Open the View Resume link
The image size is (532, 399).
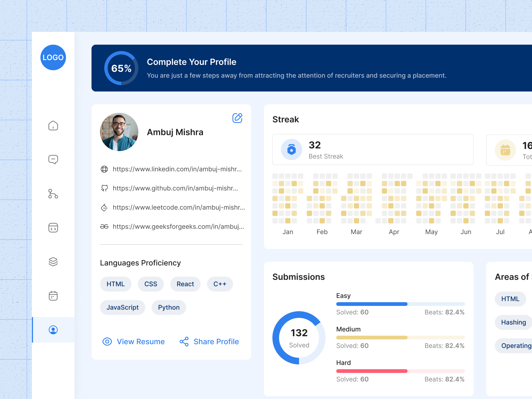[140, 342]
